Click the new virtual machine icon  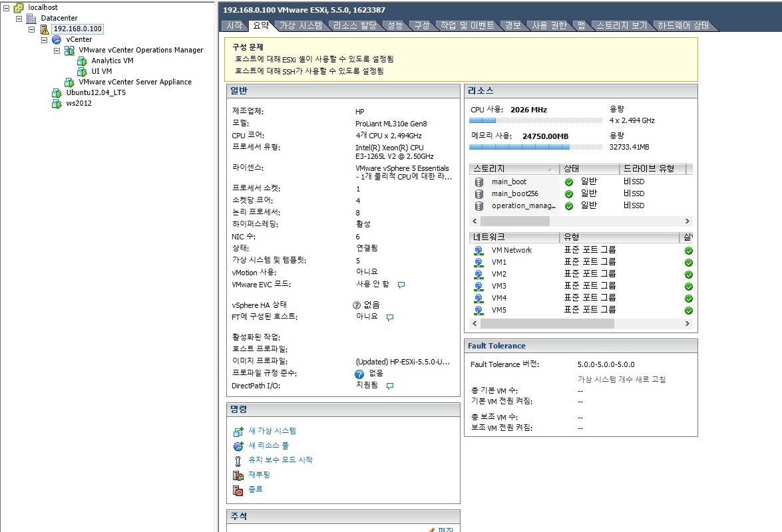click(x=238, y=432)
